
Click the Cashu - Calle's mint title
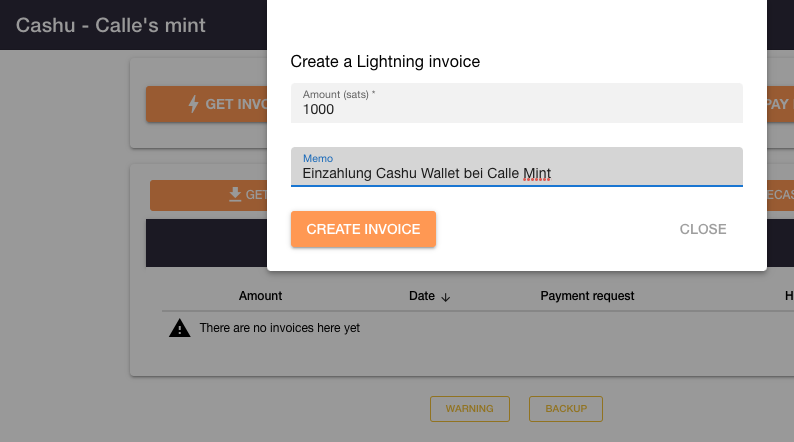[110, 25]
